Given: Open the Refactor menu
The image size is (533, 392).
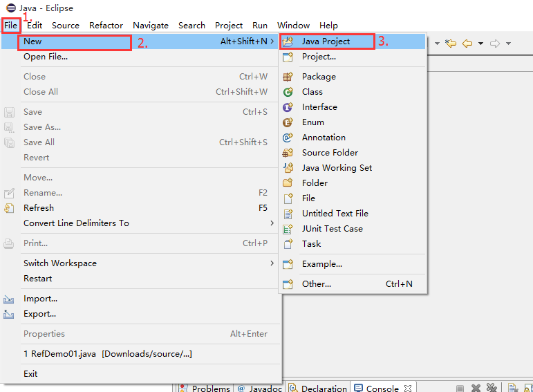Looking at the screenshot, I should [106, 26].
